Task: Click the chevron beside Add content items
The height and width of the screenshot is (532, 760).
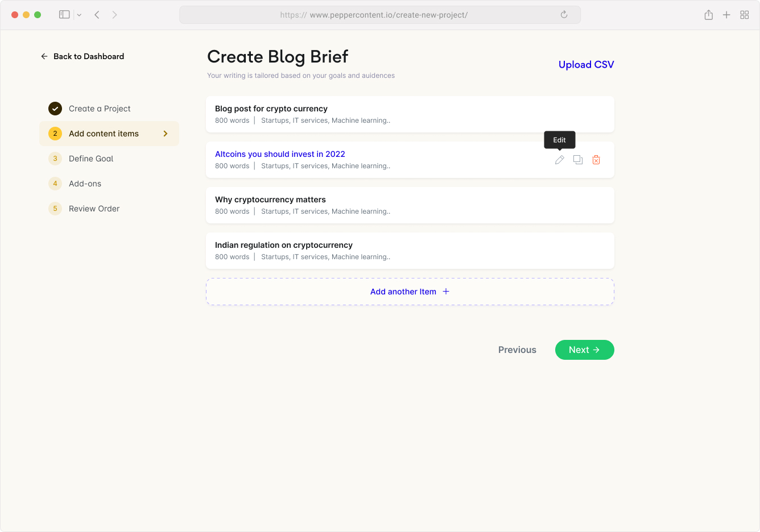Action: [166, 134]
